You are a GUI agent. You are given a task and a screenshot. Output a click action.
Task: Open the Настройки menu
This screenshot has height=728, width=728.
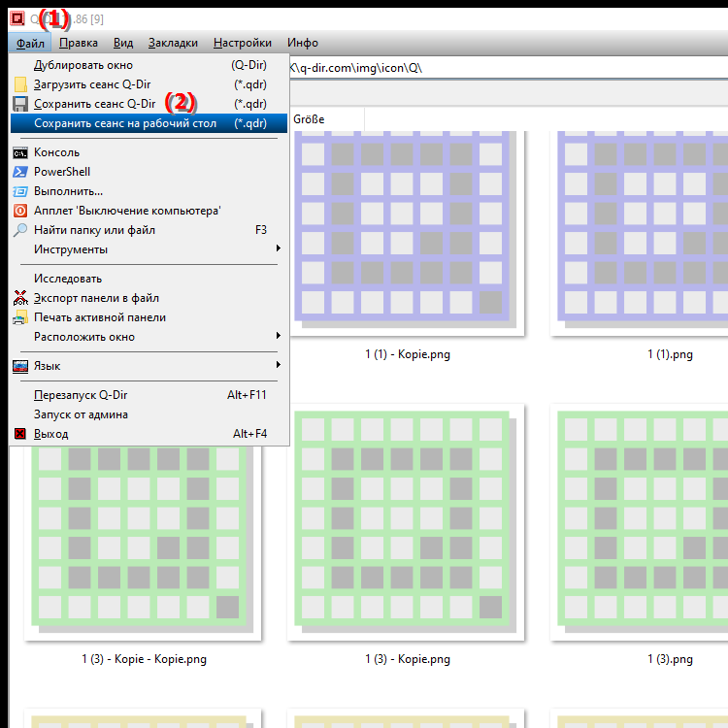point(243,43)
